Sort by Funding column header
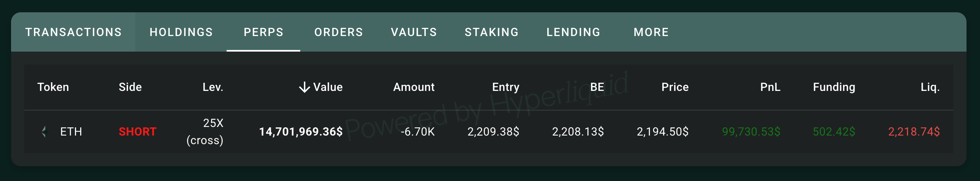 tap(834, 87)
